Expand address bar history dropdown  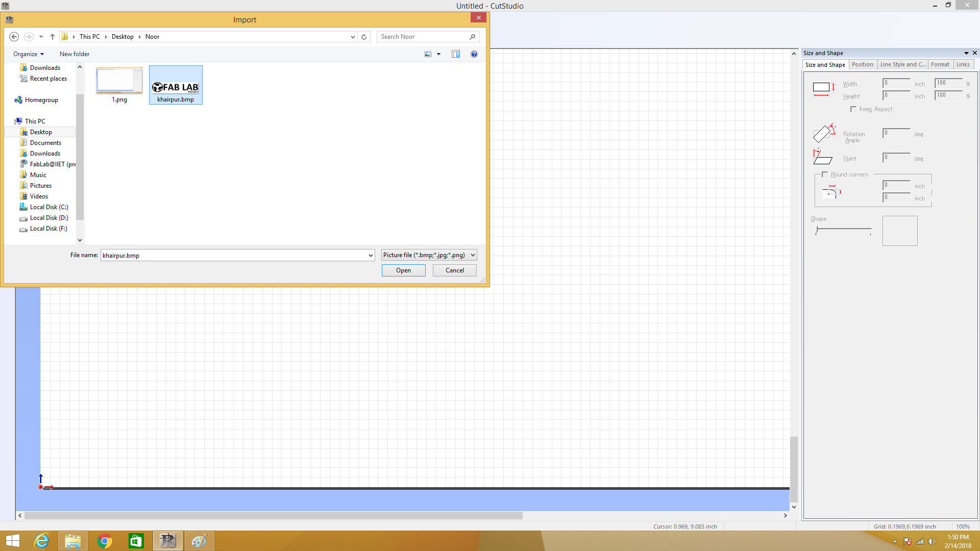[x=353, y=37]
